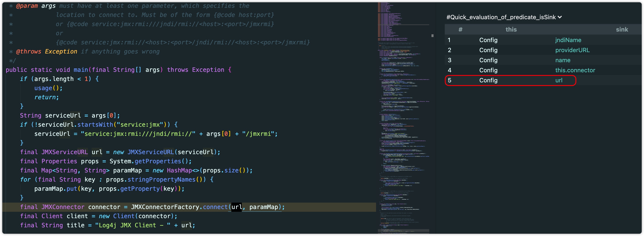Click the highlighted url argument in connect call
644x236 pixels.
pyautogui.click(x=237, y=207)
